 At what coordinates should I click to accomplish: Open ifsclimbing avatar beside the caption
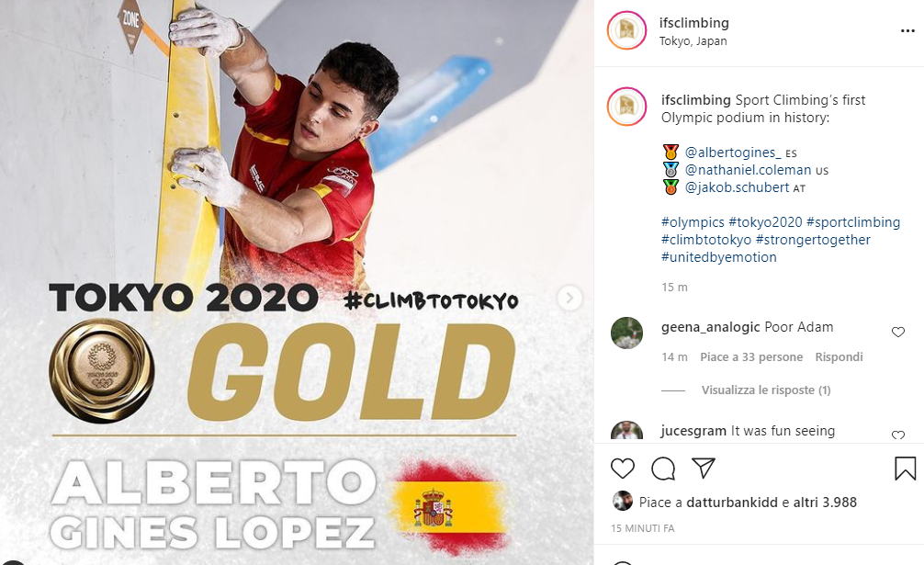coord(626,107)
